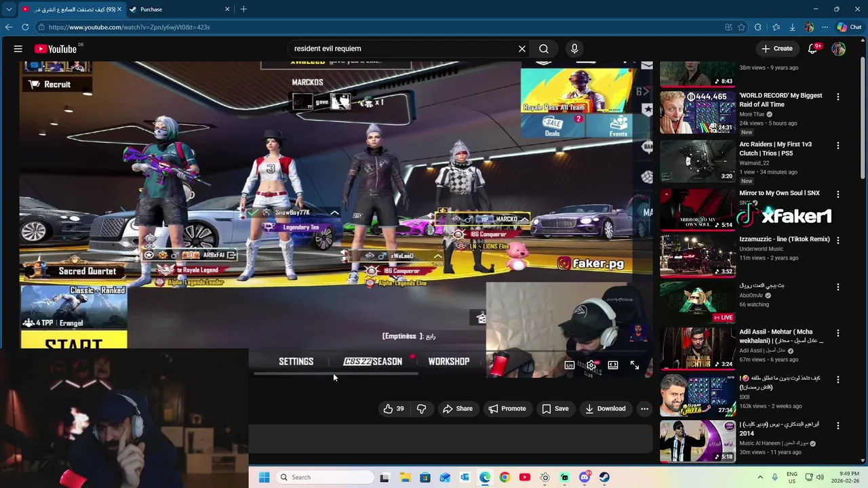The height and width of the screenshot is (488, 868).
Task: Open browser extensions puzzle icon
Action: pyautogui.click(x=758, y=27)
